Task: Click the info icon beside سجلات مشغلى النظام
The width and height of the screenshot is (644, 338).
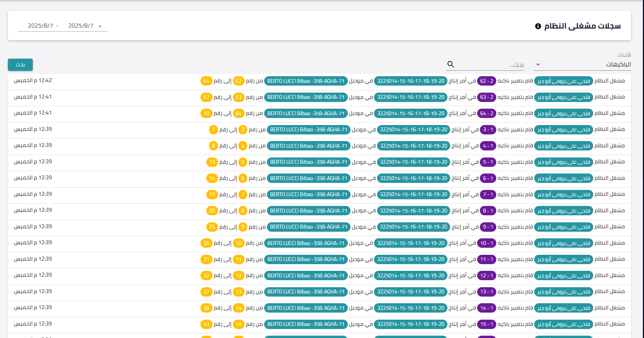Action: (538, 26)
